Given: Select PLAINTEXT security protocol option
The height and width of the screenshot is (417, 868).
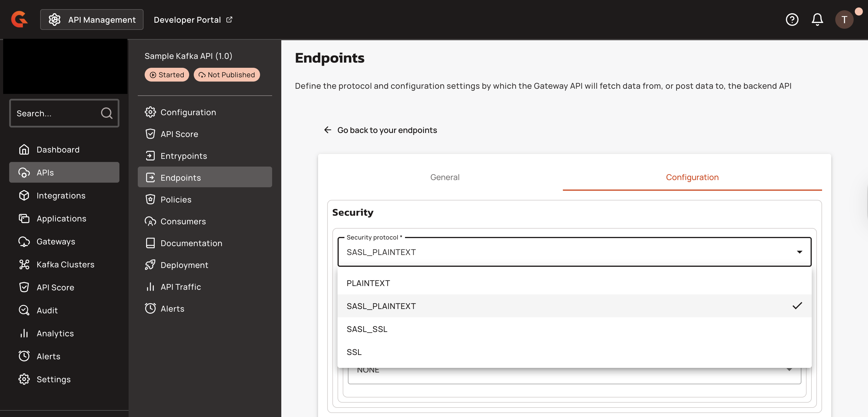Looking at the screenshot, I should click(x=368, y=283).
